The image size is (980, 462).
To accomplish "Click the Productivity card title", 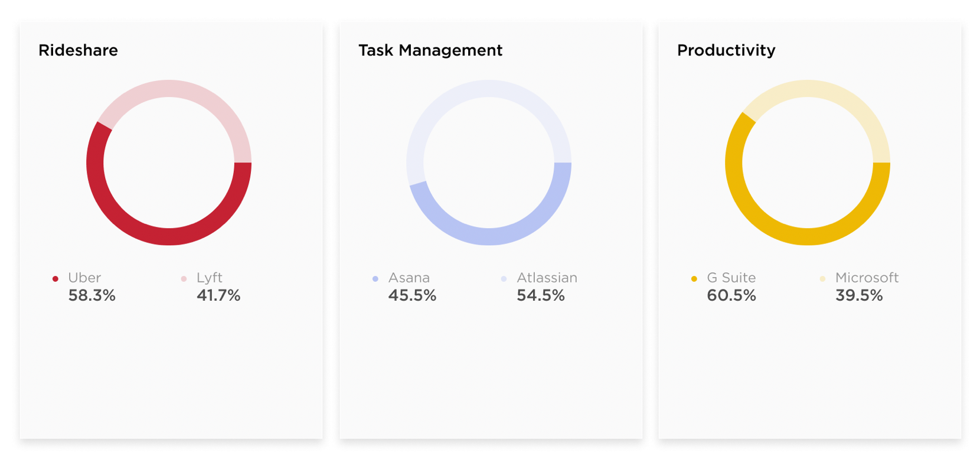I will click(726, 50).
